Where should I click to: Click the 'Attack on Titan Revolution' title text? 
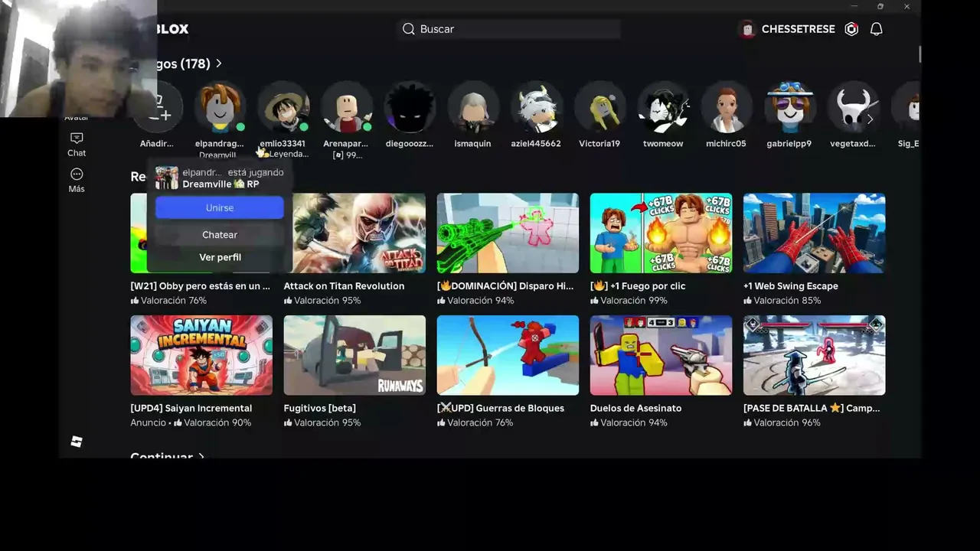coord(344,286)
